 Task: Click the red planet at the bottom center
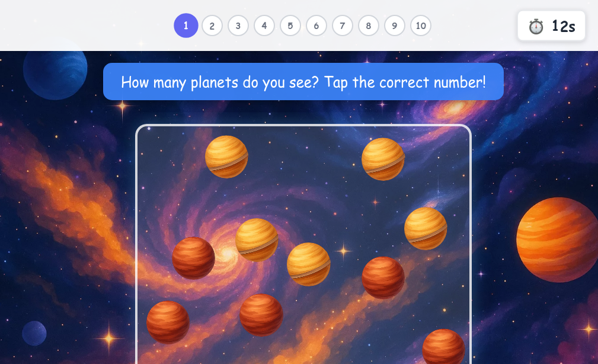pyautogui.click(x=261, y=315)
